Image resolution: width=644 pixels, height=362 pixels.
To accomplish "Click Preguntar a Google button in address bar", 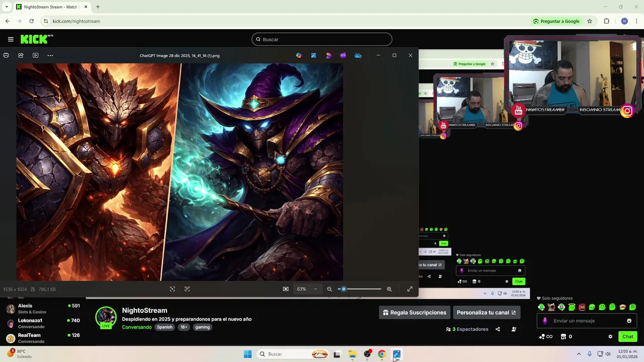I will (556, 21).
